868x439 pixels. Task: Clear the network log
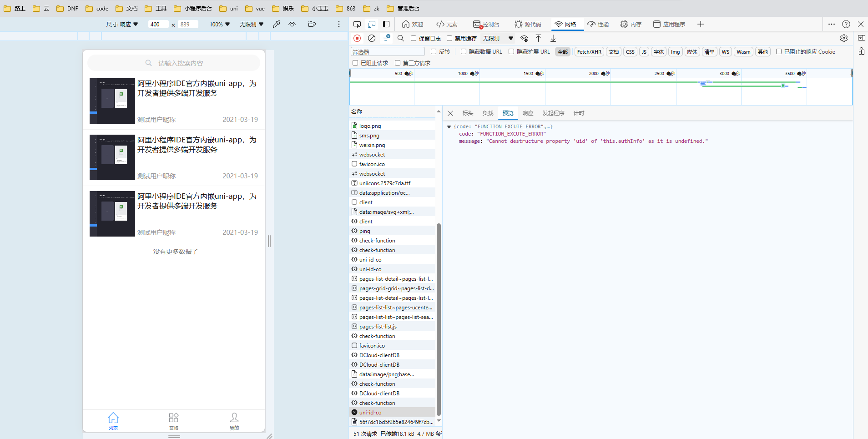372,38
